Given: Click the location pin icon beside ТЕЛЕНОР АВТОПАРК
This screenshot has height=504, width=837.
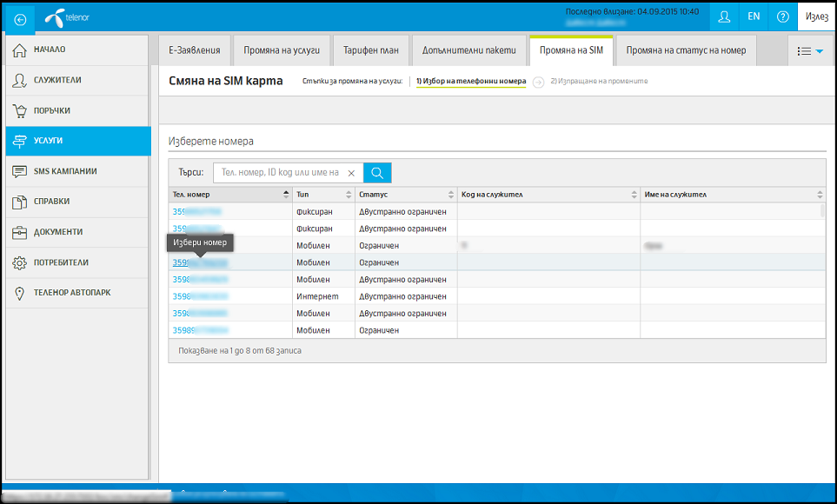Looking at the screenshot, I should click(x=19, y=293).
